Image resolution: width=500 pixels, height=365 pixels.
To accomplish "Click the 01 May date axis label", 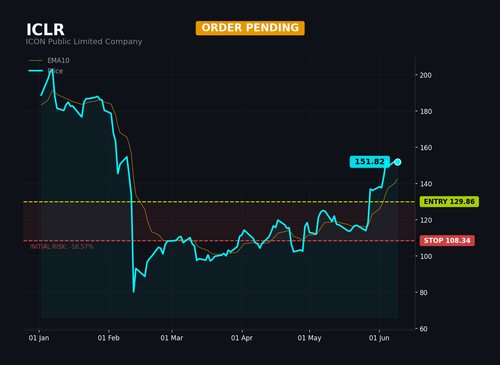I will 309,338.
